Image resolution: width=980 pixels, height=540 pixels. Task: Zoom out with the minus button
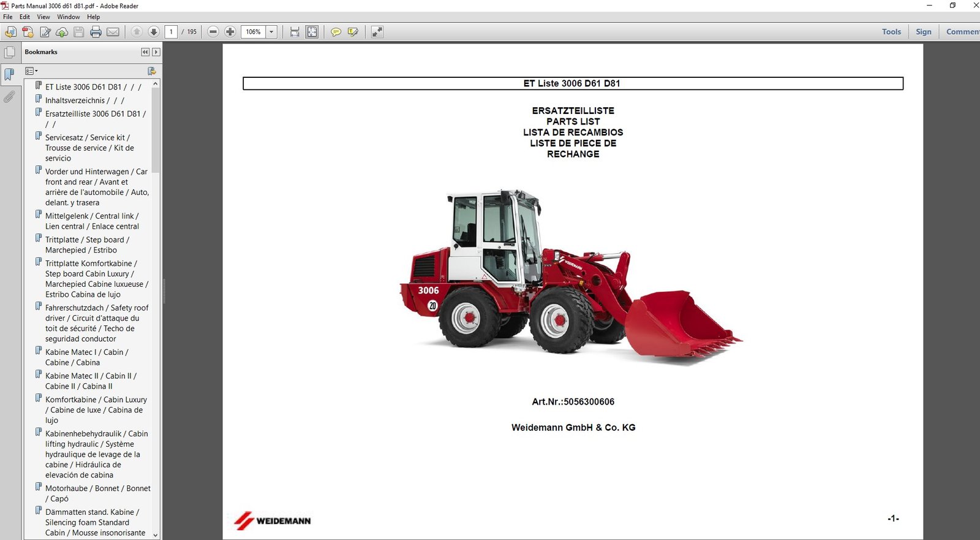213,32
